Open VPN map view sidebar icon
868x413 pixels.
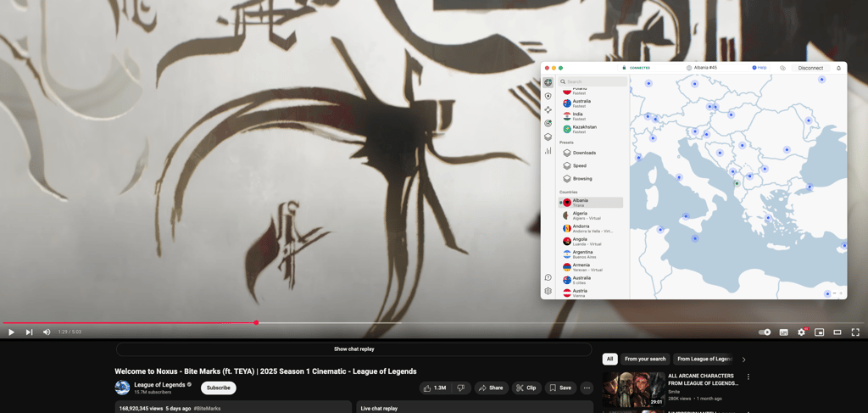pos(548,82)
